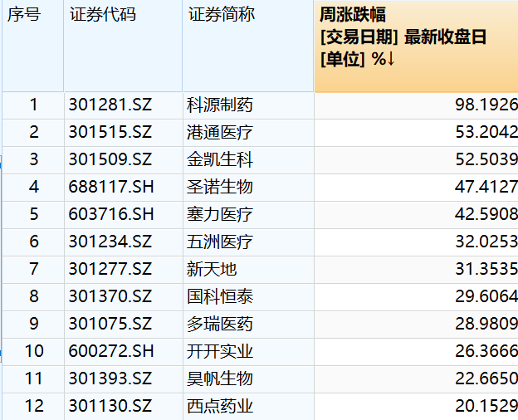Click the 多瑞医药 cell
Screen dimensions: 518x420
coord(248,324)
